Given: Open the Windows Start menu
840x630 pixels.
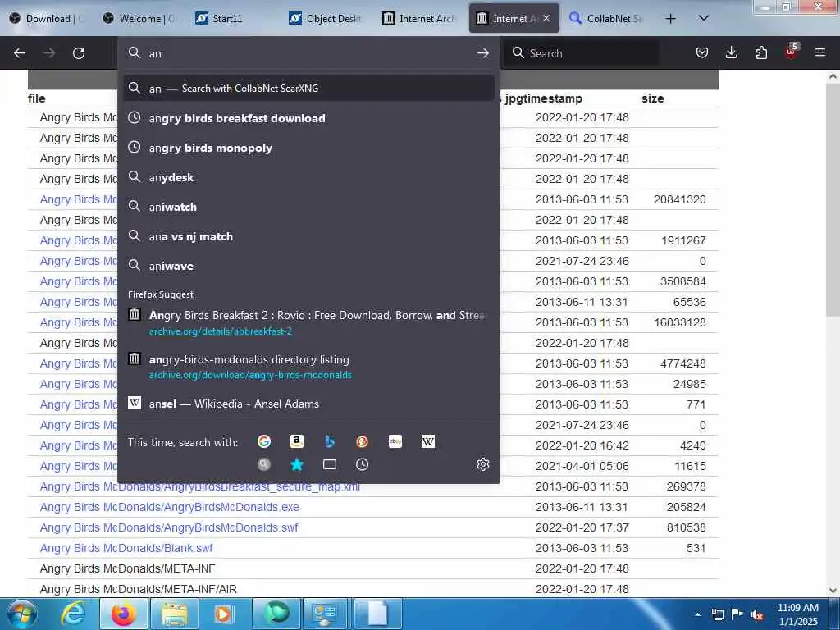Looking at the screenshot, I should point(21,614).
